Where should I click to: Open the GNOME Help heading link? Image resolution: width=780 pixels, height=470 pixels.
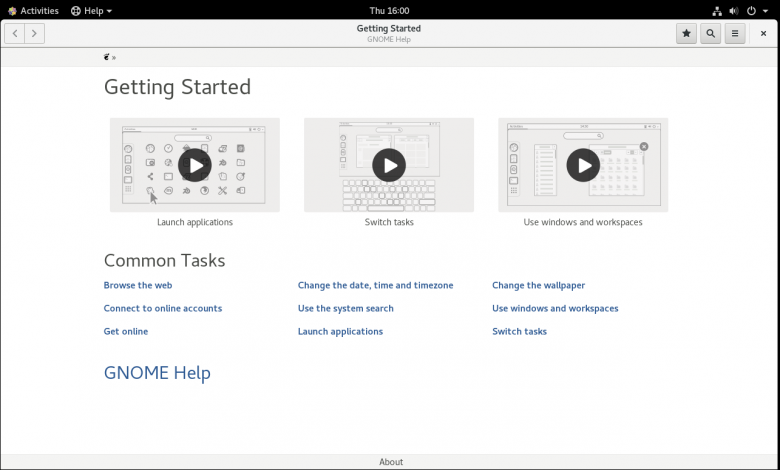(x=157, y=373)
